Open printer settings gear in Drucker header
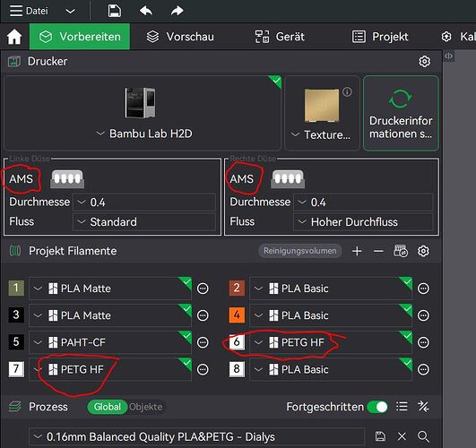The height and width of the screenshot is (448, 476). pos(424,61)
